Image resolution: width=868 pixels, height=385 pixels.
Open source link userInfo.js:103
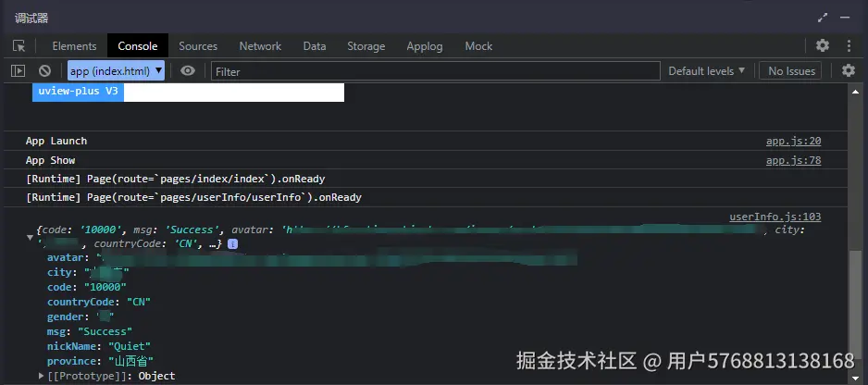pyautogui.click(x=775, y=217)
